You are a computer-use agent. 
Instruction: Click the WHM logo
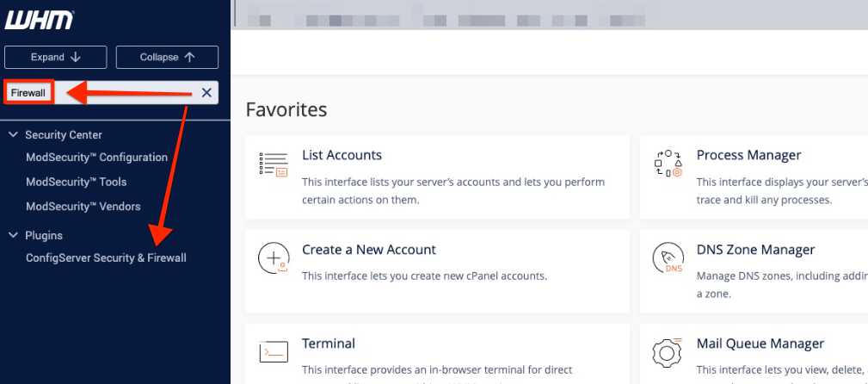(x=40, y=20)
